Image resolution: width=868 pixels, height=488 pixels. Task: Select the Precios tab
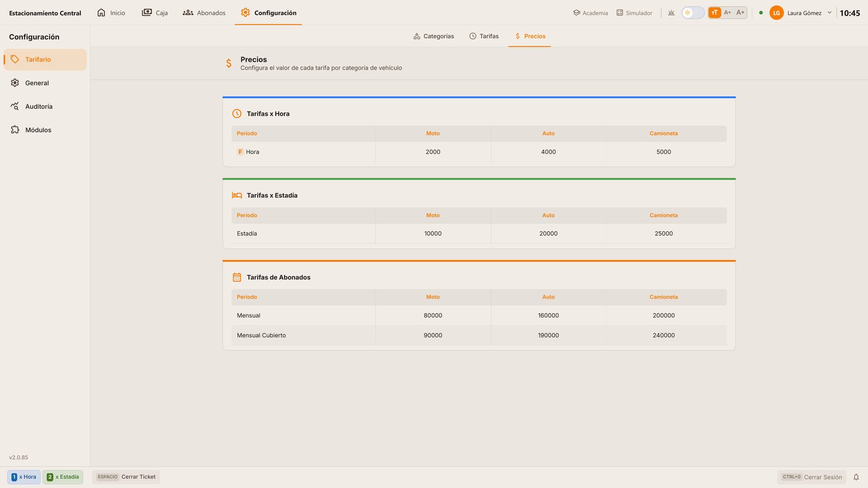[x=529, y=36]
